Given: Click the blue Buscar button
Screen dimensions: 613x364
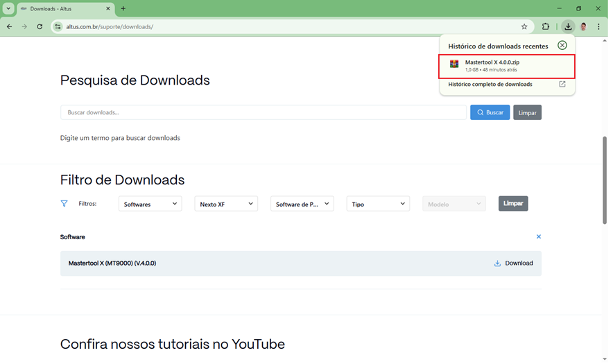Looking at the screenshot, I should click(x=490, y=112).
